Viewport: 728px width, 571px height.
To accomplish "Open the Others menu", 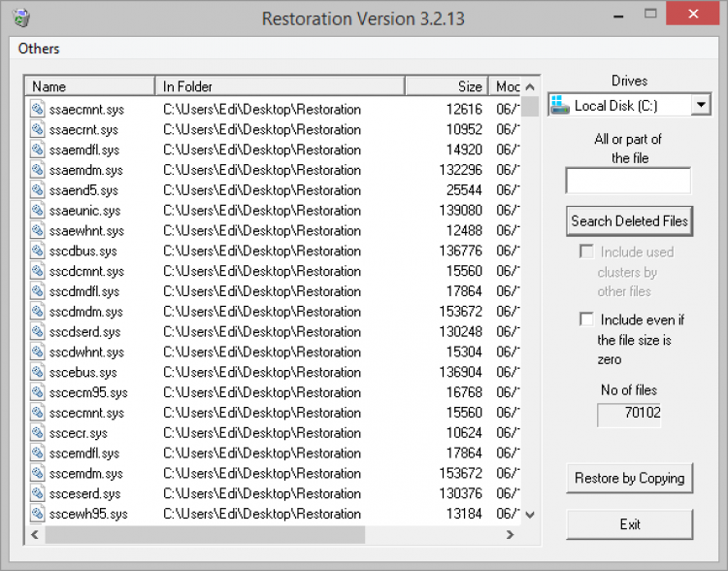I will (x=39, y=49).
